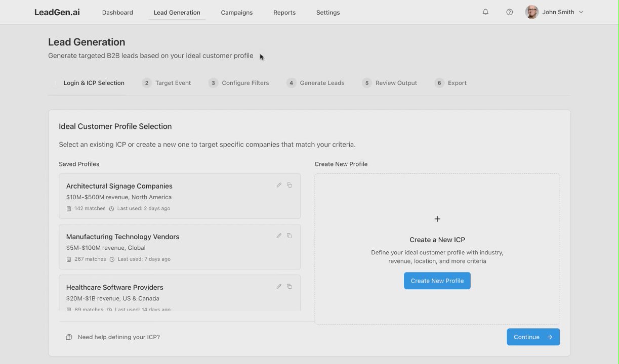Click the Continue button

pos(533,337)
